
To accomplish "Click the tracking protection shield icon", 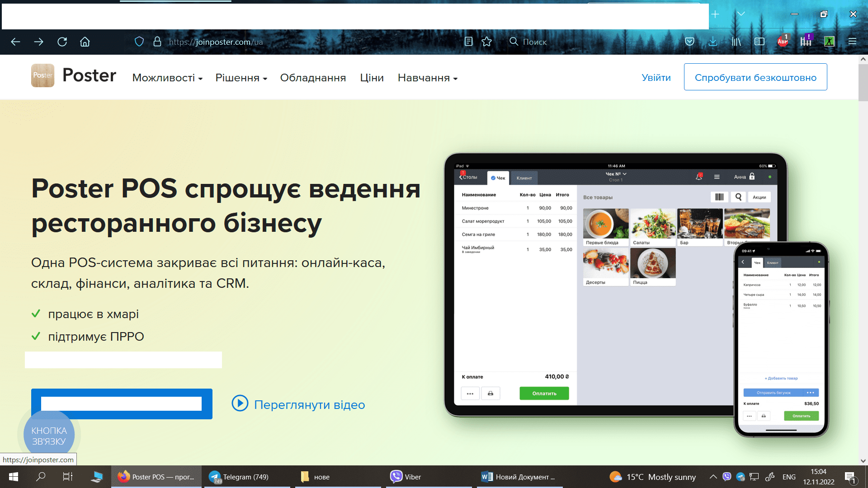I will pos(139,42).
